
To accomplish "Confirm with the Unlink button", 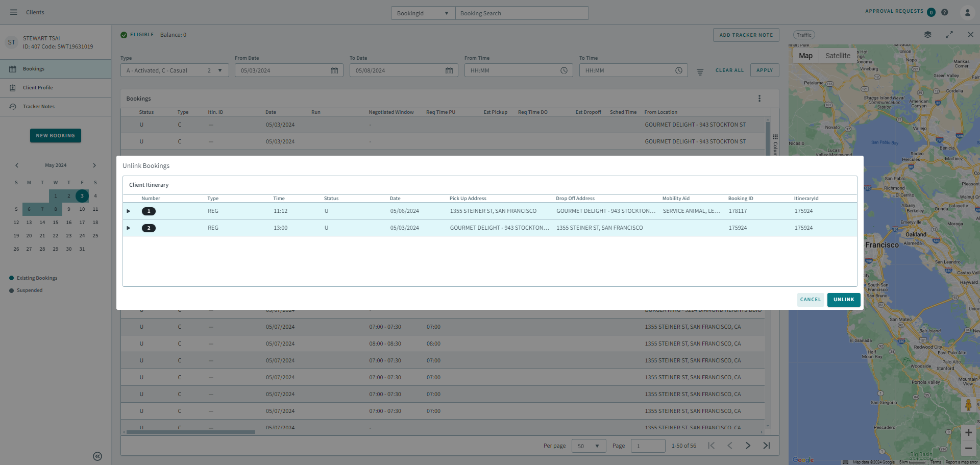I will click(843, 300).
